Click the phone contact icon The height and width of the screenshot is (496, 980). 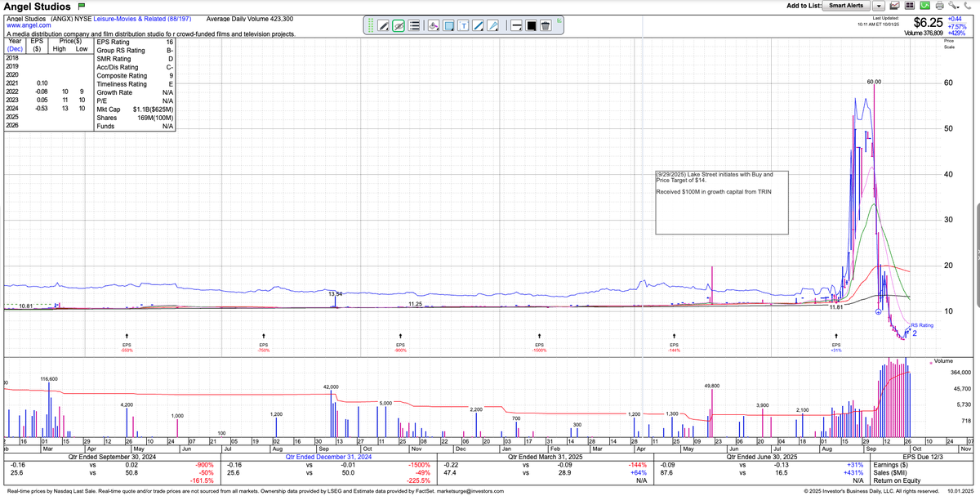pos(967,6)
